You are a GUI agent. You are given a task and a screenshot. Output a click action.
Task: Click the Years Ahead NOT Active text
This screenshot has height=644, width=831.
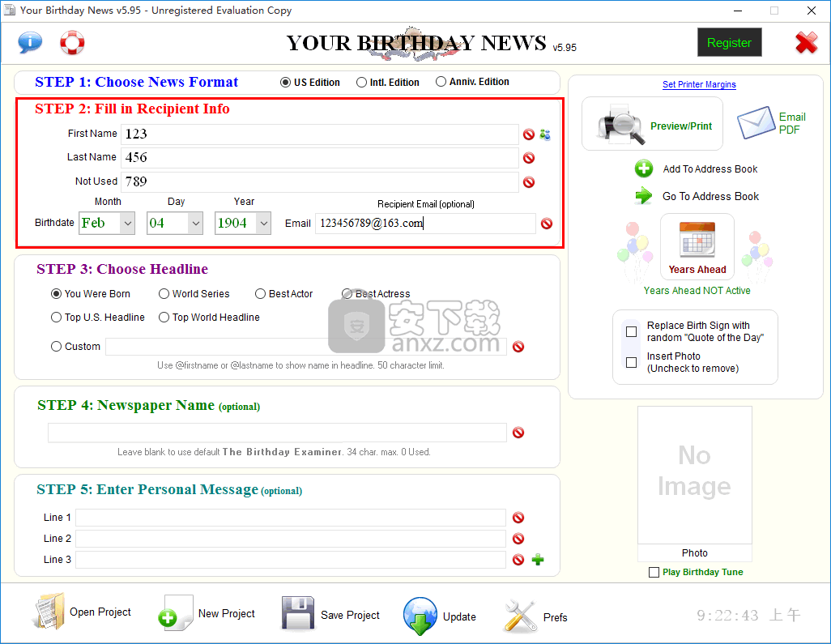pos(697,291)
